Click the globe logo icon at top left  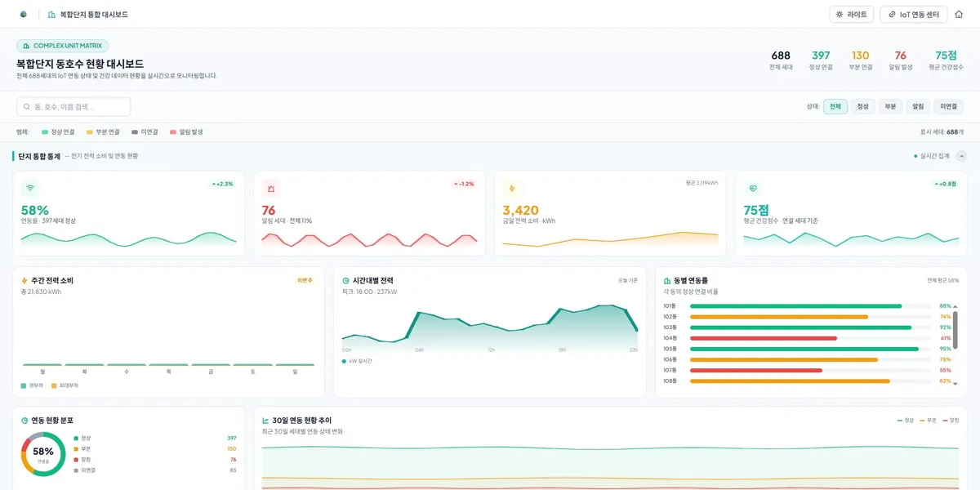pyautogui.click(x=23, y=15)
